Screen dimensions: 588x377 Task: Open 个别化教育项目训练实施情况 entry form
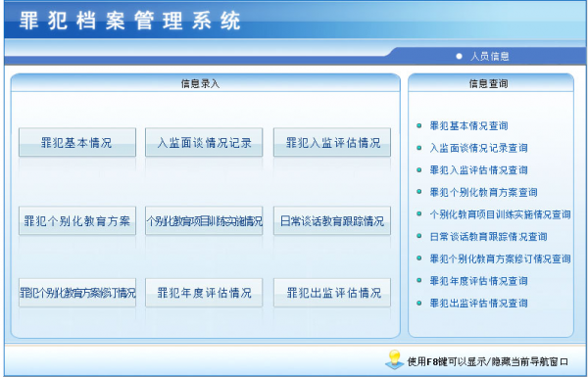204,220
